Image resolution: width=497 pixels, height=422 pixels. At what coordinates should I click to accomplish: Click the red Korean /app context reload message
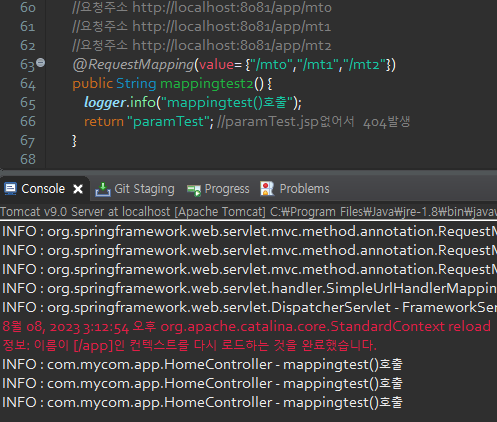pos(189,346)
